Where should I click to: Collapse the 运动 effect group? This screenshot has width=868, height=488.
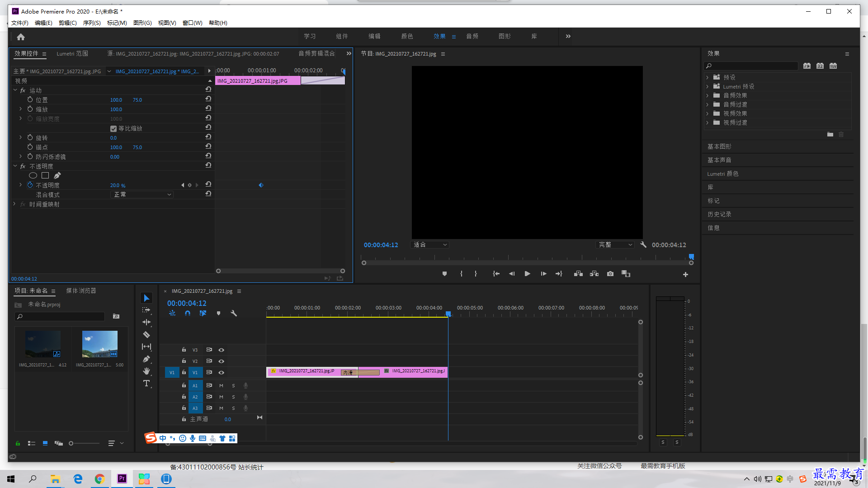pyautogui.click(x=15, y=90)
